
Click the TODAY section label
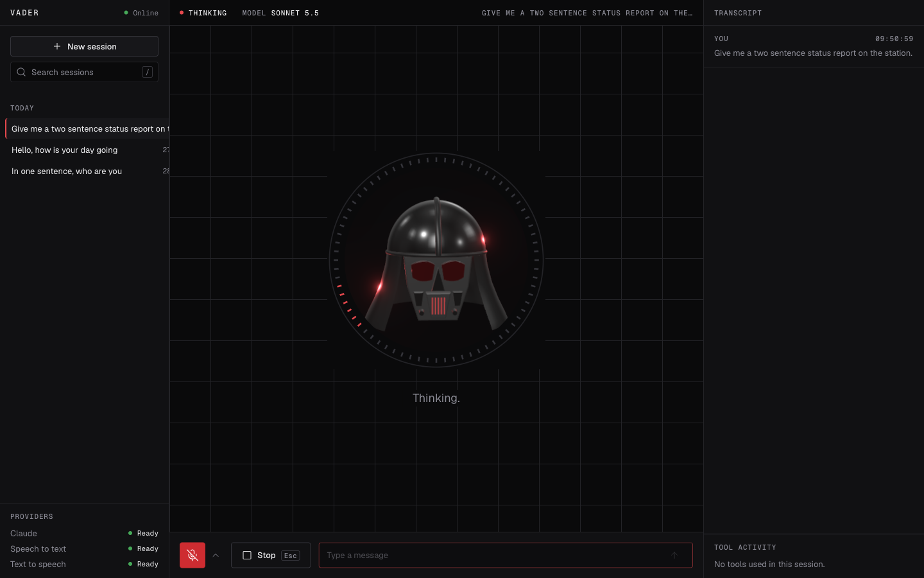pos(22,108)
